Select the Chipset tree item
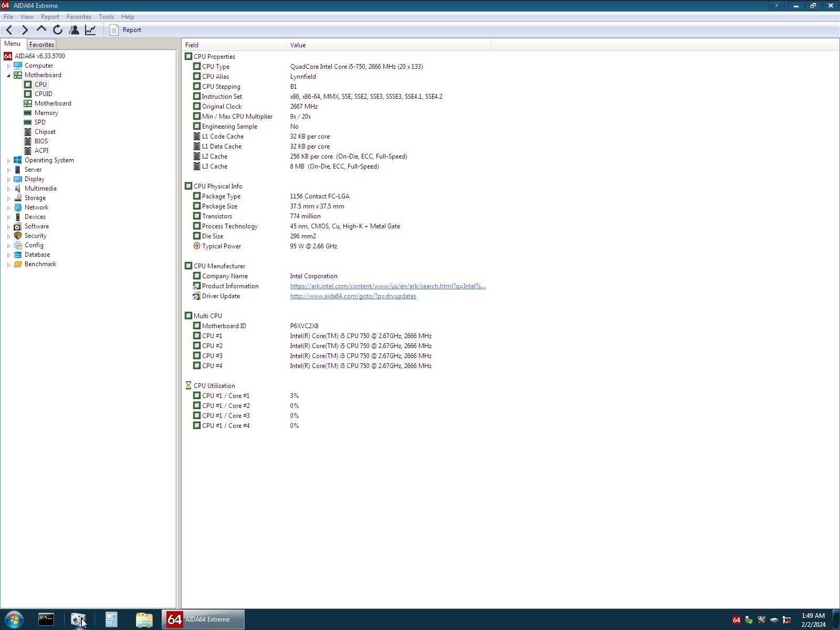The width and height of the screenshot is (840, 630). point(45,132)
